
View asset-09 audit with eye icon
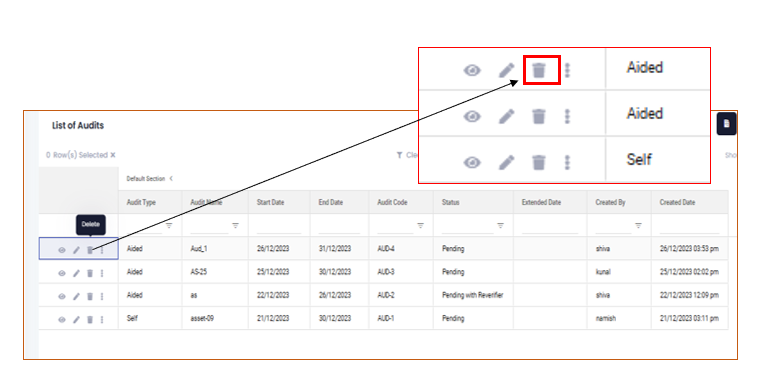(62, 319)
